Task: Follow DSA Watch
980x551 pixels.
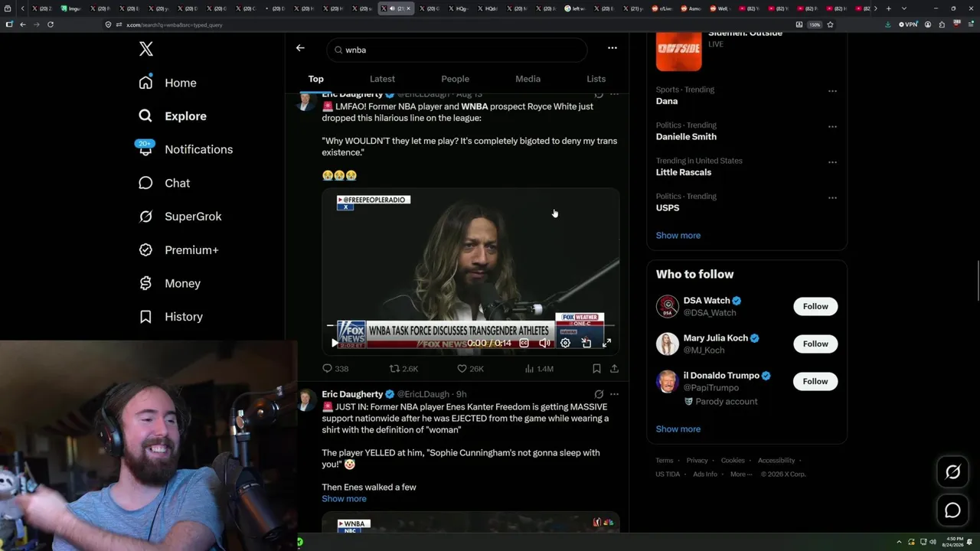Action: coord(815,306)
